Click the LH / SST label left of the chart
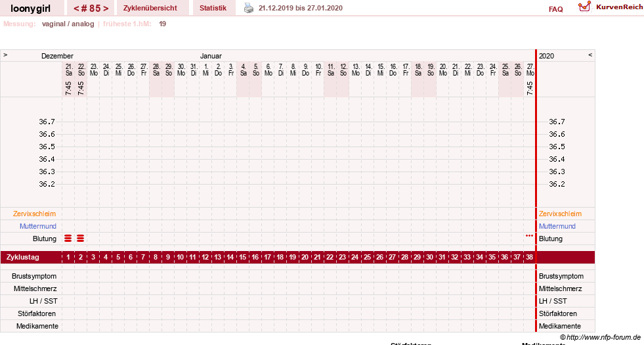This screenshot has height=345, width=644. [43, 301]
